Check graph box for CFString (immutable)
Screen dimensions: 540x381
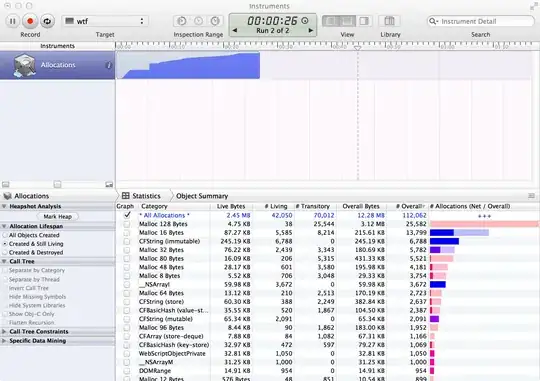coord(127,241)
